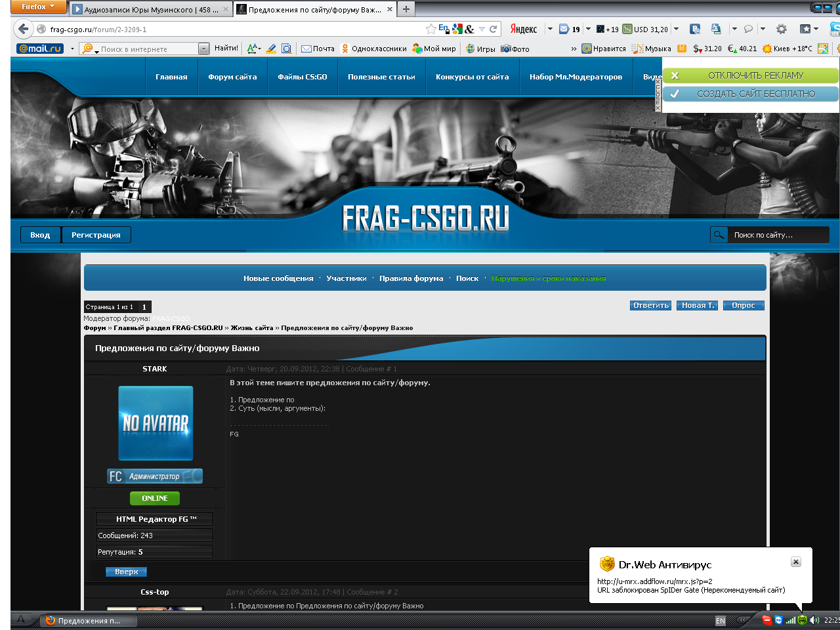Open Нарушения и сроки наказания link
The image size is (840, 630).
click(x=549, y=278)
